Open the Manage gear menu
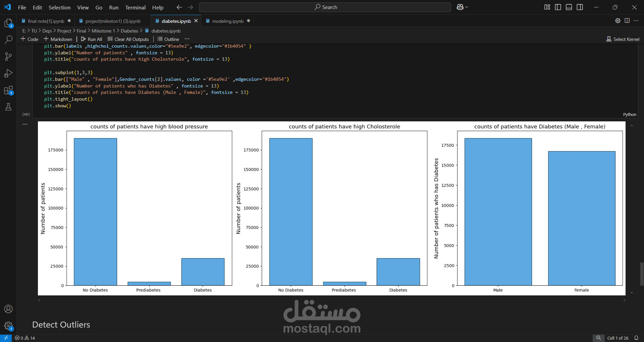 point(8,326)
